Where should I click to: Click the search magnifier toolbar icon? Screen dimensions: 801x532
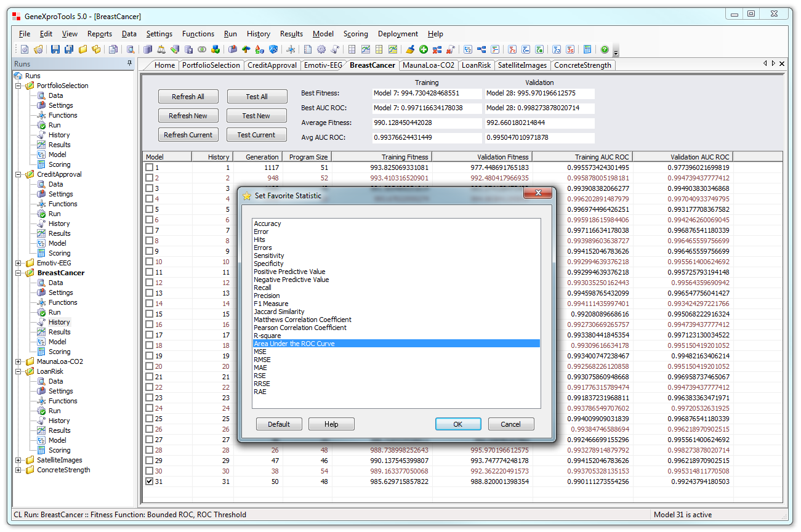[131, 49]
